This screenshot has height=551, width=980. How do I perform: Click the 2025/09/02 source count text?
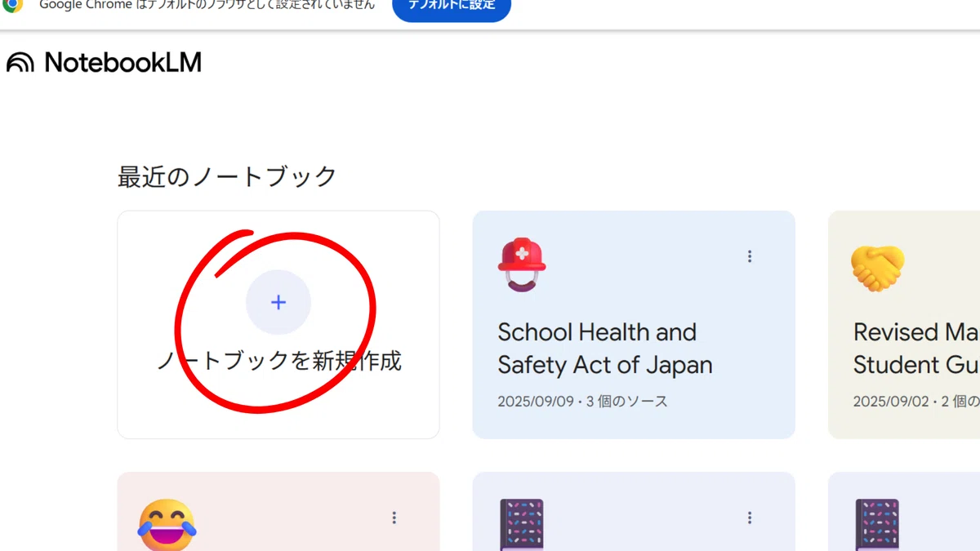[916, 402]
